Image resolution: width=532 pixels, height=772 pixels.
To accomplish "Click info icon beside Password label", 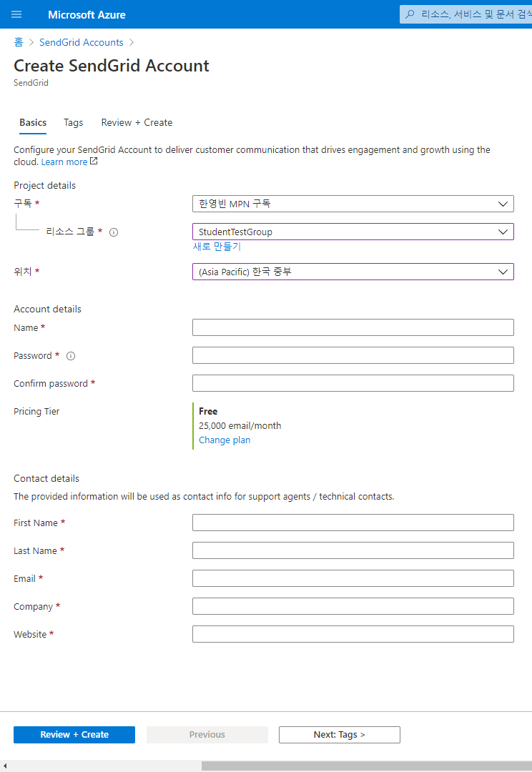I will pos(71,356).
